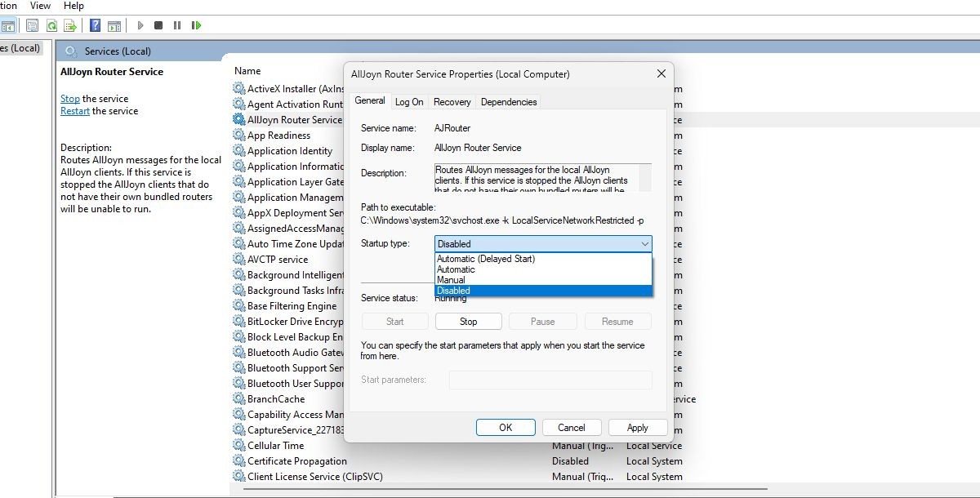Click Stop the service link

tap(70, 99)
